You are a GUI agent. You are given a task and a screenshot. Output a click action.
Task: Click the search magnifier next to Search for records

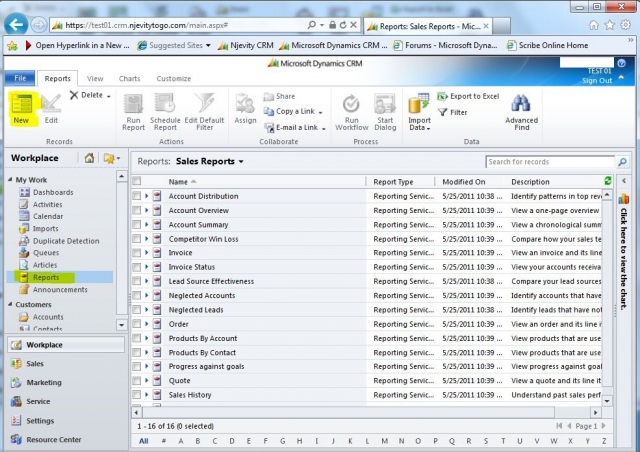(622, 162)
